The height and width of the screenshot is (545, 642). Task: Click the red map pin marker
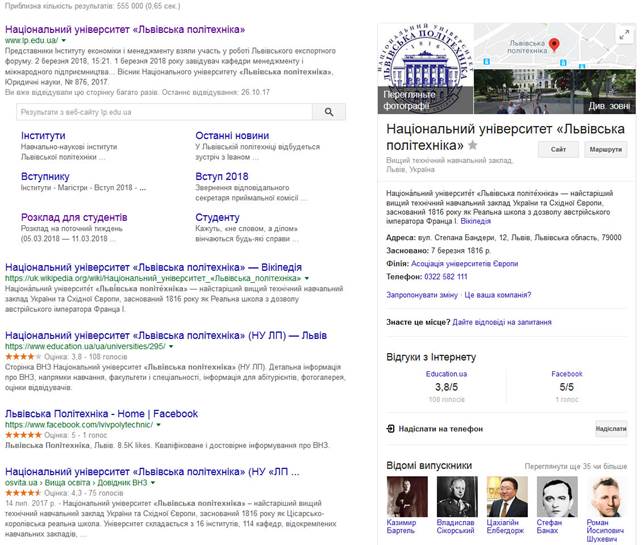pos(554,45)
